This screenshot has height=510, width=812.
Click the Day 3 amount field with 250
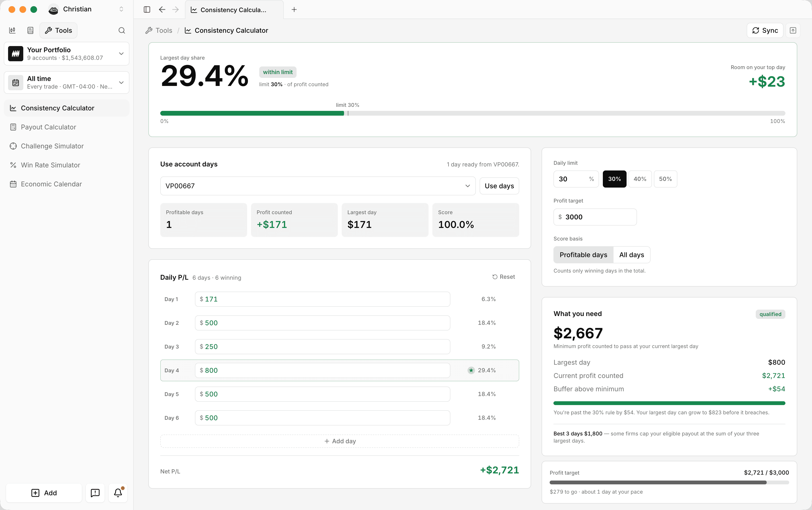click(322, 346)
